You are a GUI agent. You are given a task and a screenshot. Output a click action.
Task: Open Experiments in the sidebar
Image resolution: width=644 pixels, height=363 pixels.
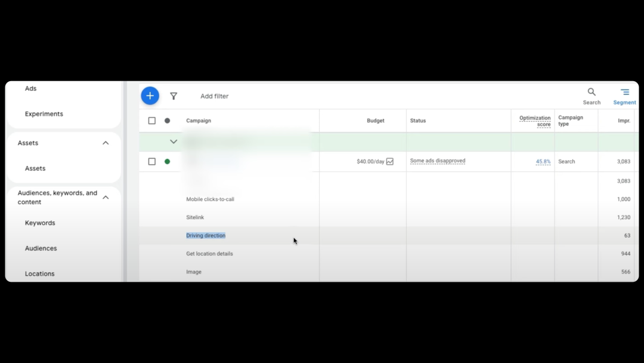pyautogui.click(x=44, y=114)
